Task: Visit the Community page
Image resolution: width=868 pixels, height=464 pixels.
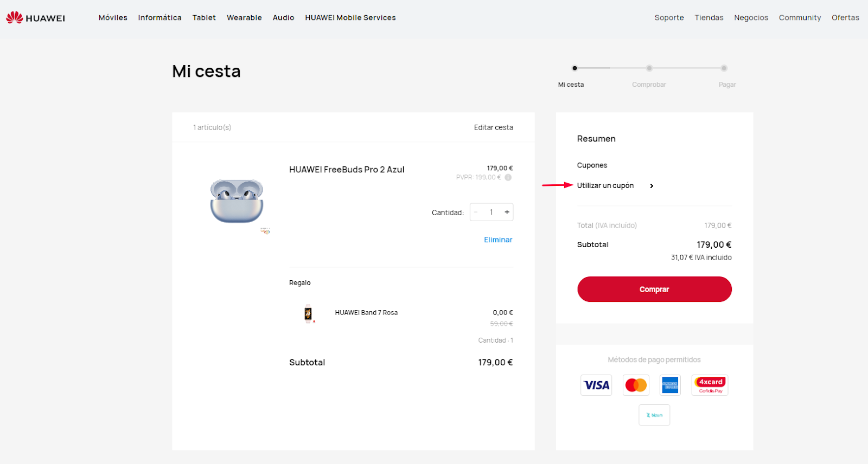Action: click(800, 18)
